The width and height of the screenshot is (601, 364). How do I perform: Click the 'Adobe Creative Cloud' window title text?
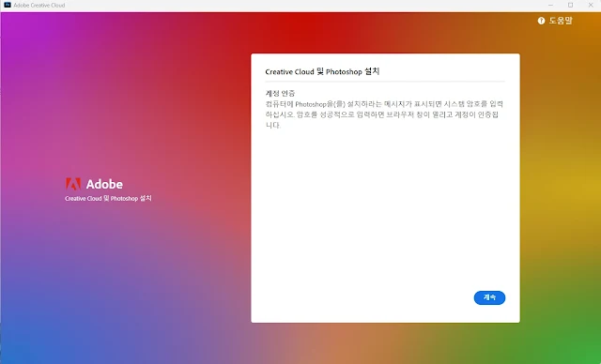tap(39, 6)
